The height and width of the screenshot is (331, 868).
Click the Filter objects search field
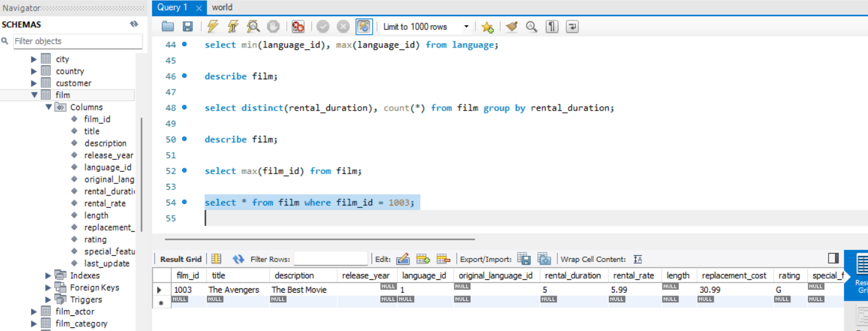(77, 41)
